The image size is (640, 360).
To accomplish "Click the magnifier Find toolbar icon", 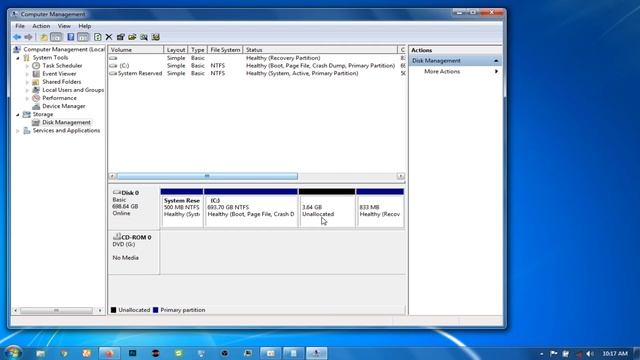I will tap(144, 37).
